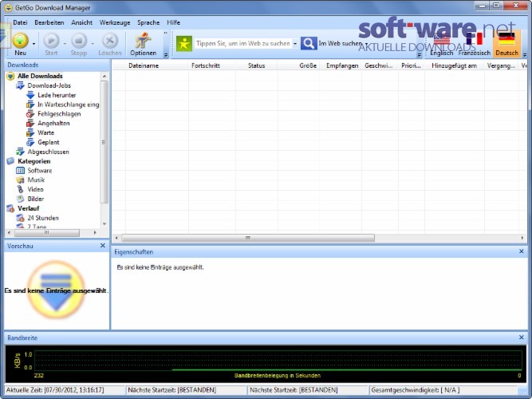The width and height of the screenshot is (532, 399).
Task: Select Geplant tree entry
Action: pyautogui.click(x=49, y=142)
